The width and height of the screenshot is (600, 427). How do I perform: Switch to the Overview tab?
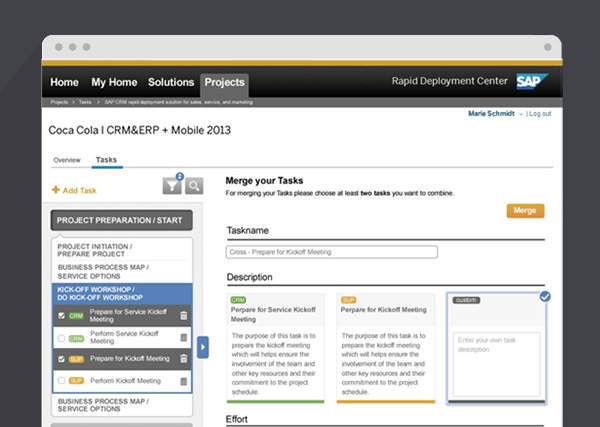(67, 160)
